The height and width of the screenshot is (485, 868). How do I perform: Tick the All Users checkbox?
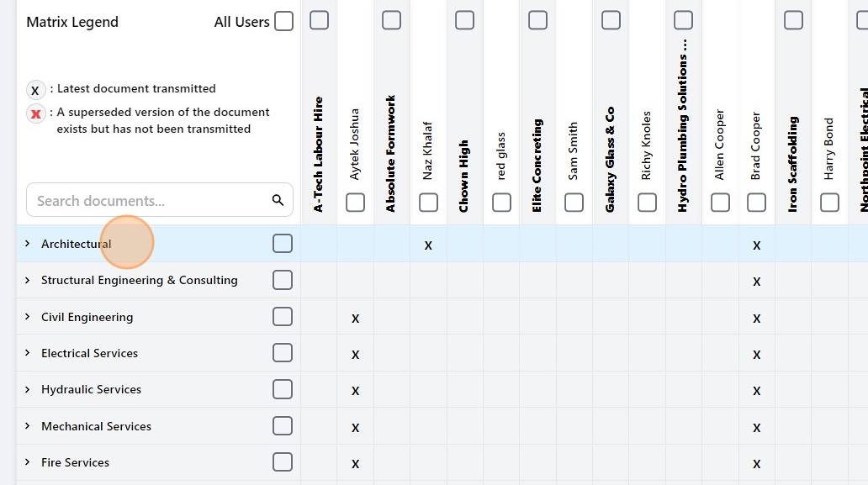(283, 22)
